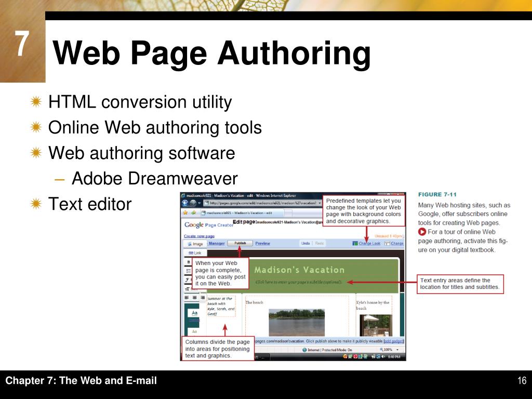Click Undo in the editor toolbar
The width and height of the screenshot is (532, 399).
pos(305,243)
